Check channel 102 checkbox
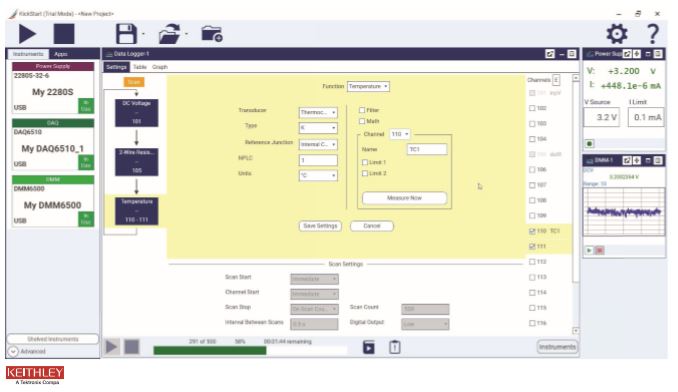The image size is (678, 392). point(532,108)
